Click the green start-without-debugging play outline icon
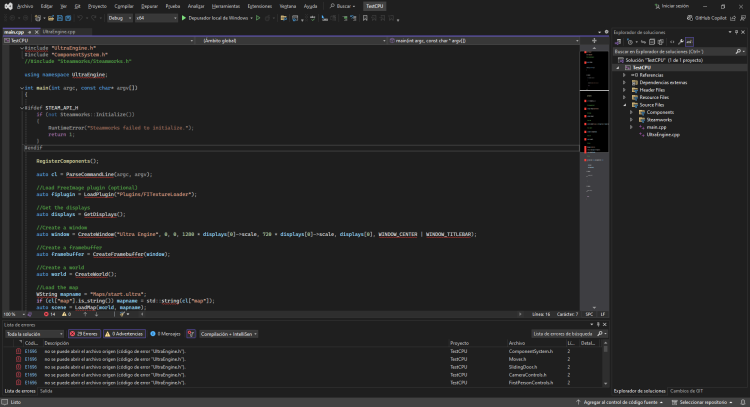The height and width of the screenshot is (407, 750). (x=258, y=18)
